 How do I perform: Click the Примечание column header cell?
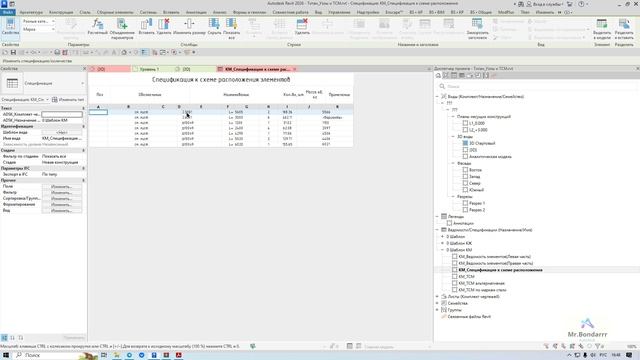pyautogui.click(x=339, y=95)
